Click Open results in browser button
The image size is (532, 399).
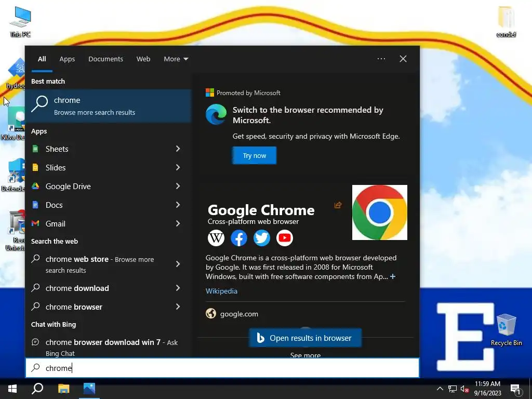[305, 338]
